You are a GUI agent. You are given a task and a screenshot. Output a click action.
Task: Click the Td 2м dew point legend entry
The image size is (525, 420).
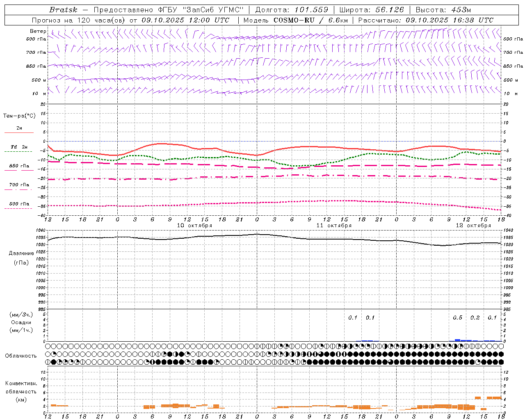pyautogui.click(x=19, y=147)
